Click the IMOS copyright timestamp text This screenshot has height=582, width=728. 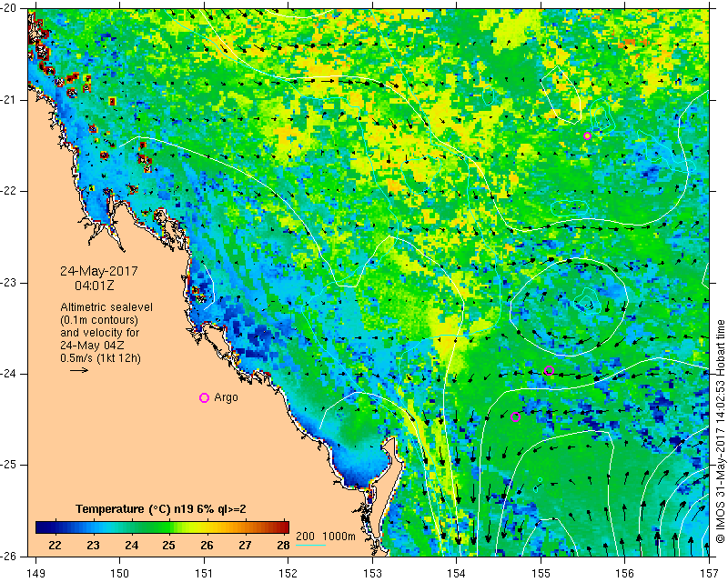[720, 432]
